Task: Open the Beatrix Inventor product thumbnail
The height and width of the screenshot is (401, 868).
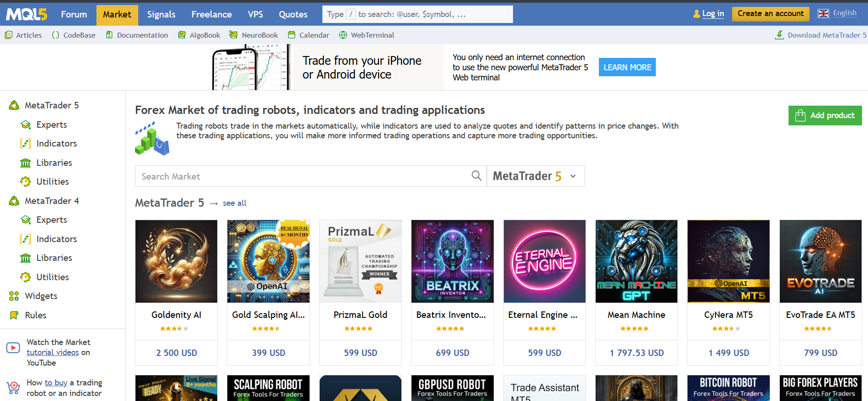Action: [452, 261]
